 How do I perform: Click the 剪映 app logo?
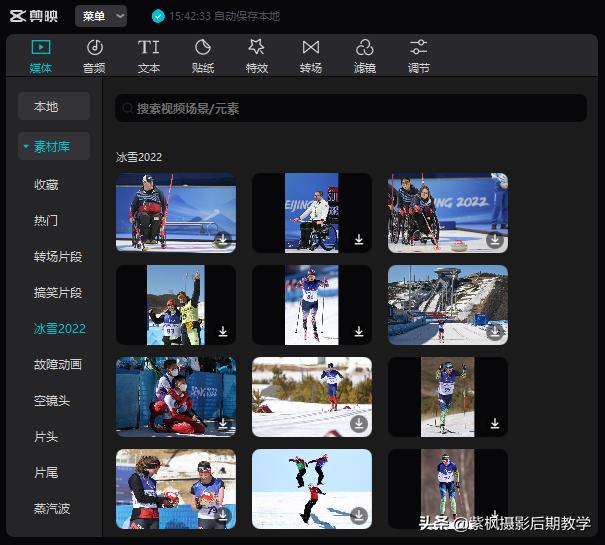[x=34, y=16]
